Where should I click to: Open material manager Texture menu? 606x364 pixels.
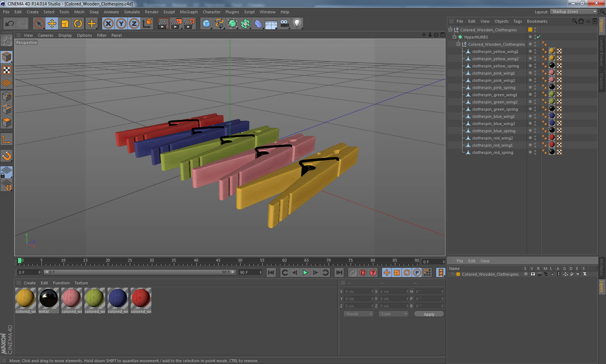point(81,283)
